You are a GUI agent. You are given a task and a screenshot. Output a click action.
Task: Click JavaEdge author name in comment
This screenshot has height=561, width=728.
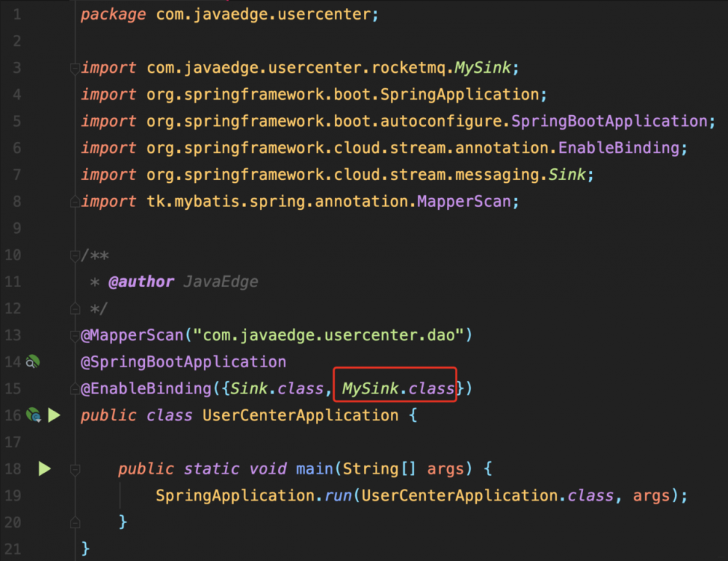[x=221, y=282]
